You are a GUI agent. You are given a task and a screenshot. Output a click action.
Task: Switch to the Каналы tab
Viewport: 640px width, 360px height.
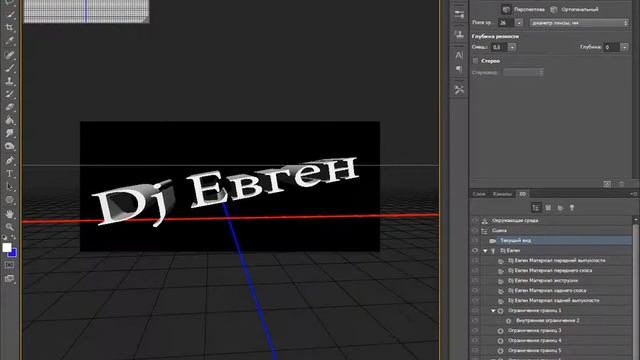[502, 194]
